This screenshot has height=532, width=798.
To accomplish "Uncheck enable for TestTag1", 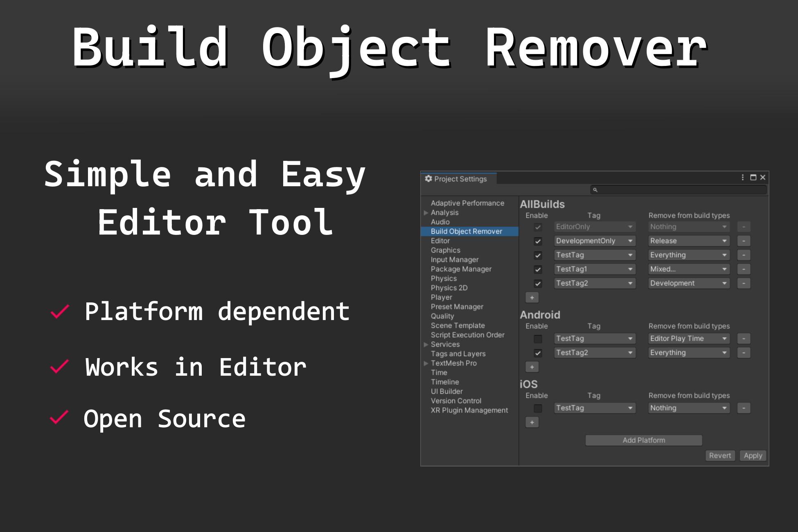I will click(x=538, y=270).
